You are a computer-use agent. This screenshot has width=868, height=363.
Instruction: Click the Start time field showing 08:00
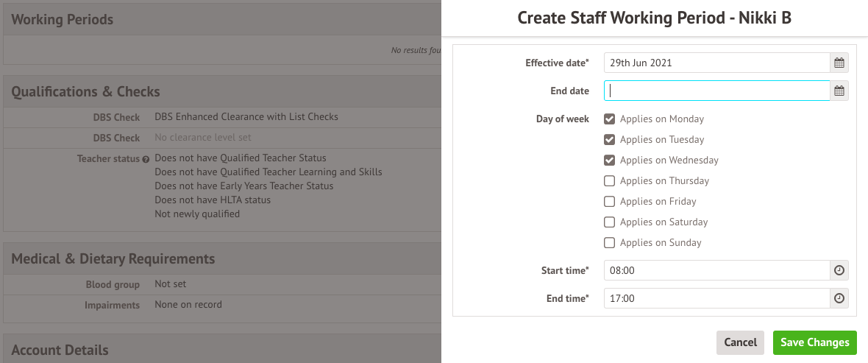[x=716, y=270]
